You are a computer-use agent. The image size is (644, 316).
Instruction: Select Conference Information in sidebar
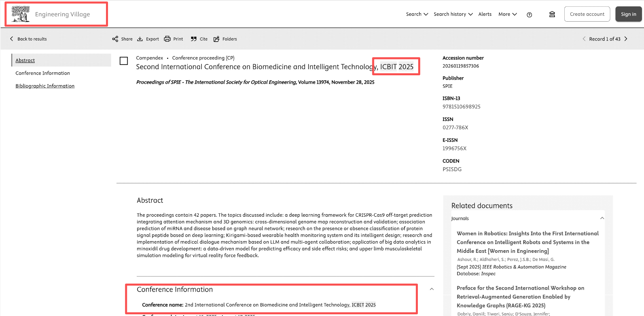[x=43, y=73]
